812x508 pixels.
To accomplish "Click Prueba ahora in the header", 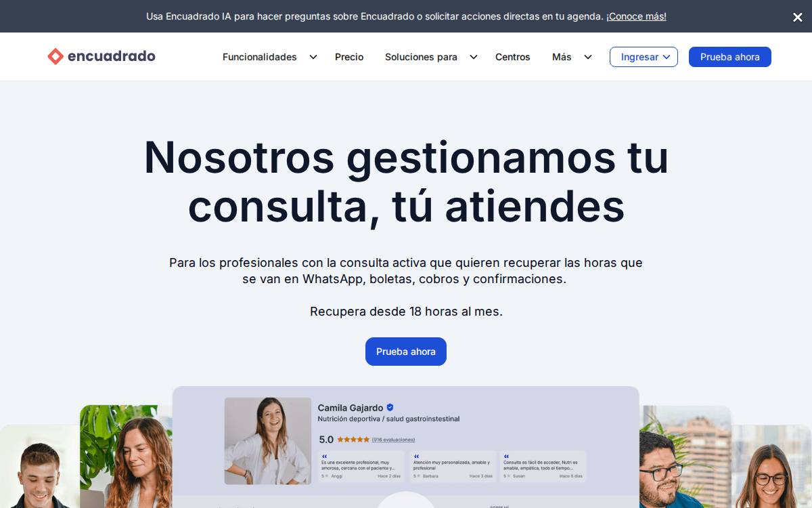I will click(x=730, y=57).
